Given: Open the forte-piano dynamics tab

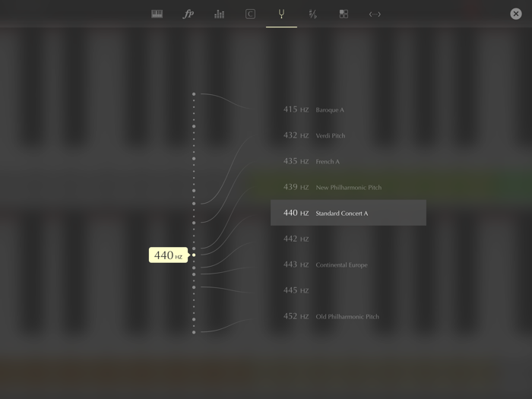Looking at the screenshot, I should (x=188, y=14).
